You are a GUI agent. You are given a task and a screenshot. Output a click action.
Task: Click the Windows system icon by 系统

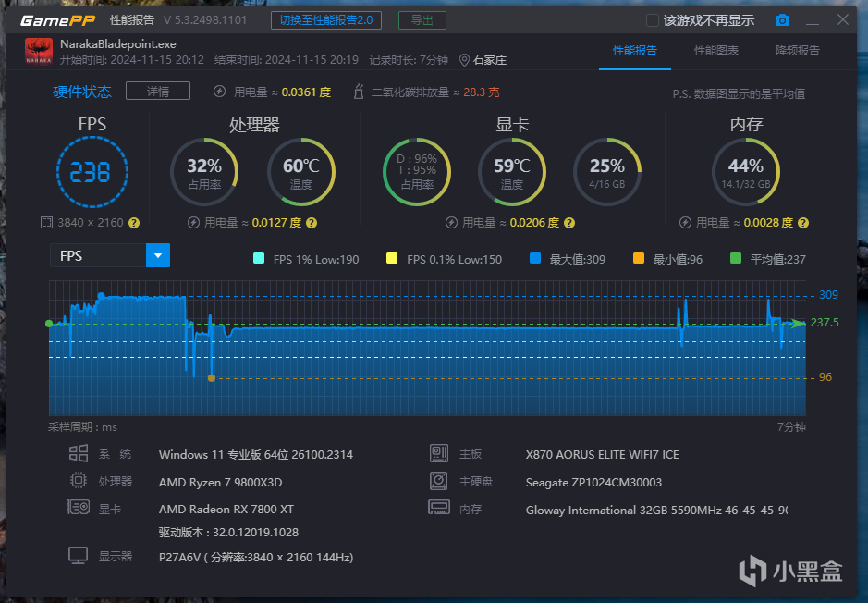click(79, 453)
